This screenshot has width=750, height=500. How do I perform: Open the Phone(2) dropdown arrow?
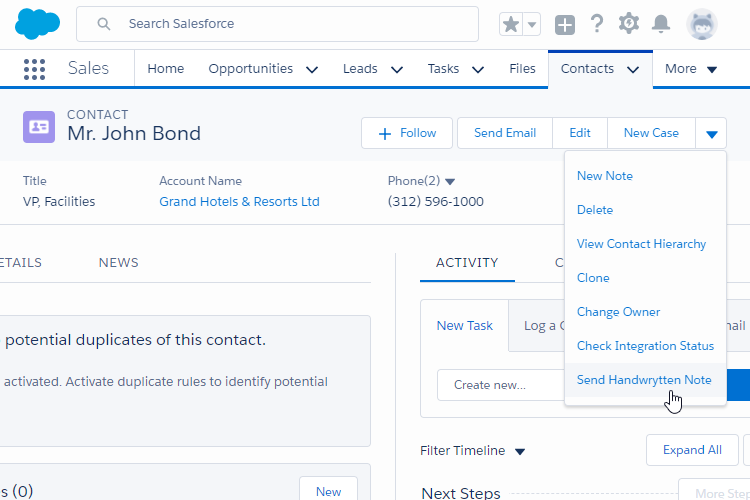[450, 182]
